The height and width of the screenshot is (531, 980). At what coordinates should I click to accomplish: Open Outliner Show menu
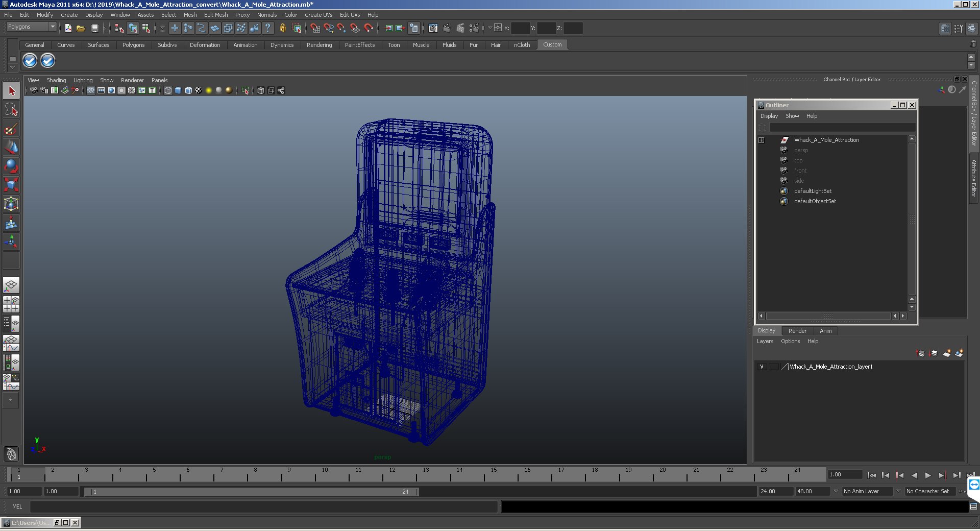click(x=792, y=116)
